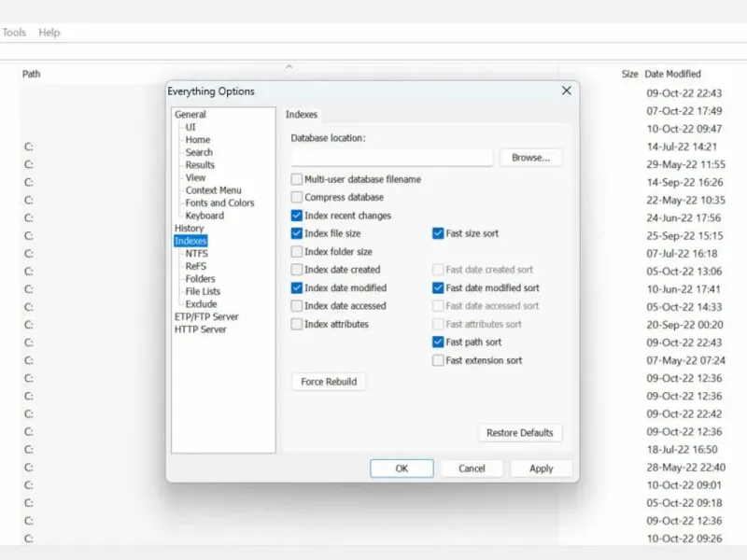Open Fonts and Colors settings
This screenshot has width=747, height=560.
click(219, 203)
